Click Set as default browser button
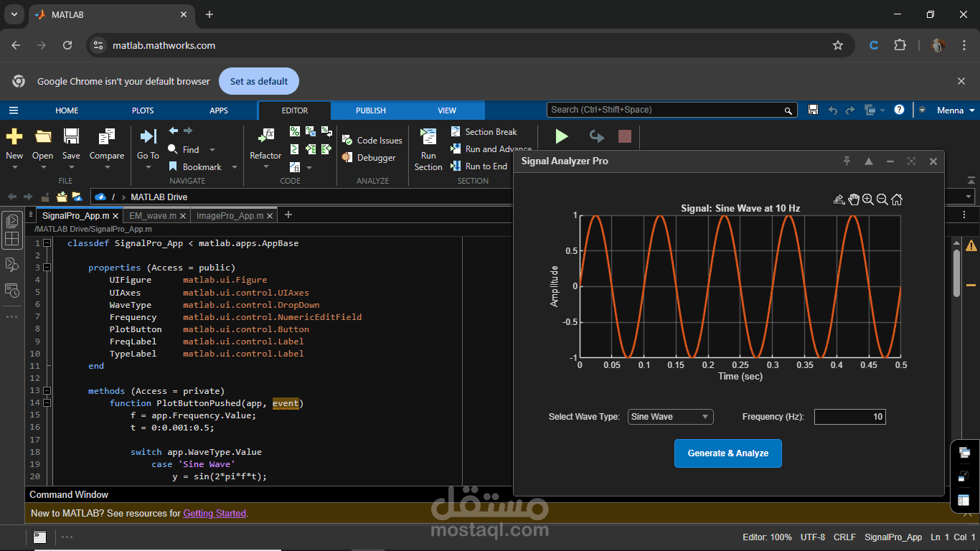 click(x=259, y=82)
